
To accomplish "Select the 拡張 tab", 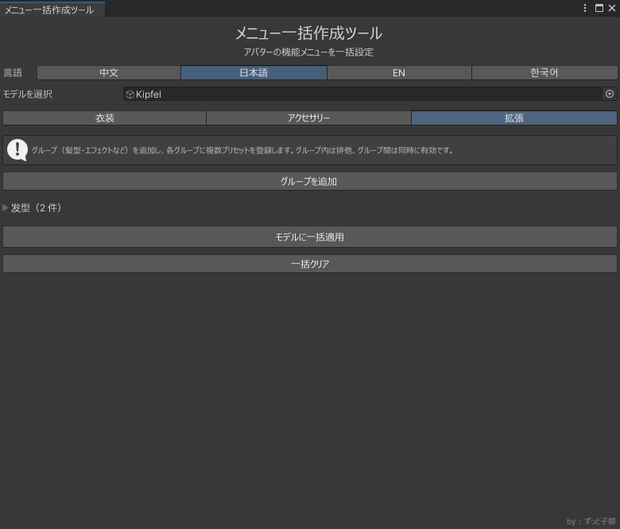I will point(514,118).
